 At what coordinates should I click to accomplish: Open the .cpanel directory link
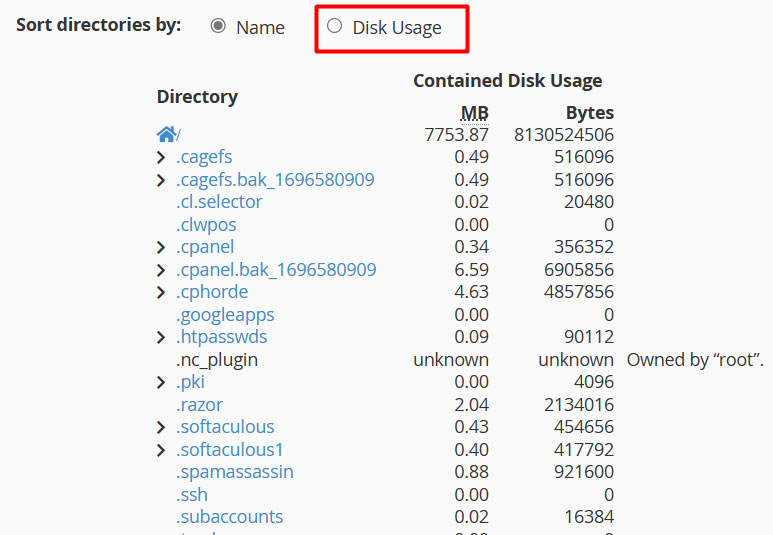pyautogui.click(x=205, y=247)
